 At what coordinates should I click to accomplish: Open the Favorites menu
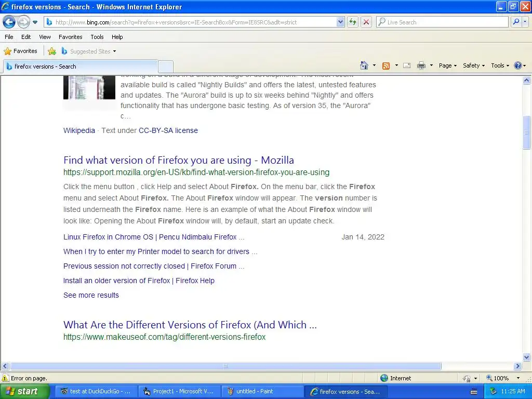point(71,37)
